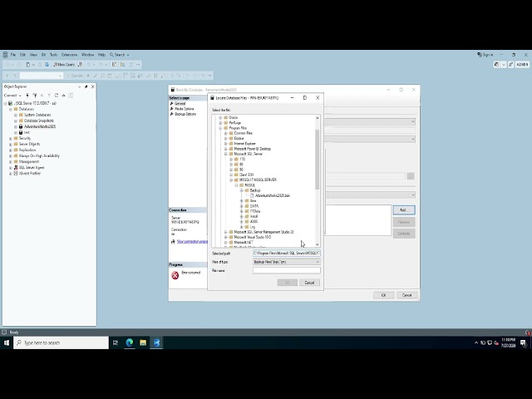Expand System Databases folder
The width and height of the screenshot is (532, 399).
(x=16, y=115)
